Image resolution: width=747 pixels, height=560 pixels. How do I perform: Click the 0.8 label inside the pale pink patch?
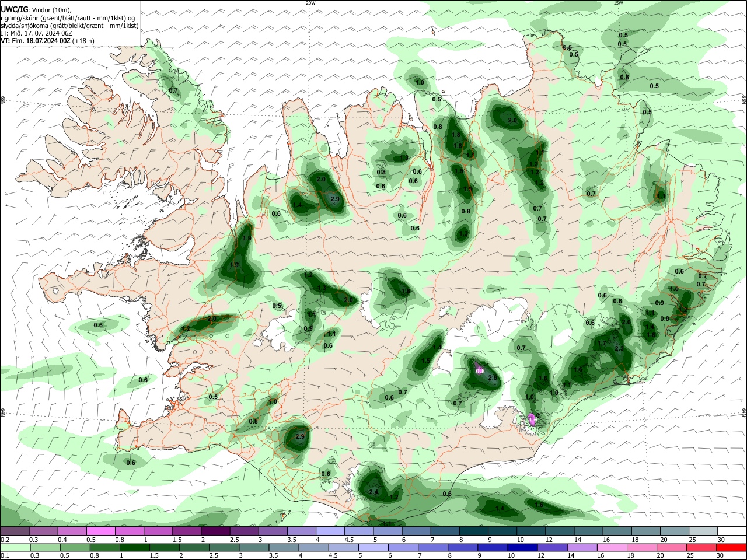click(x=480, y=371)
